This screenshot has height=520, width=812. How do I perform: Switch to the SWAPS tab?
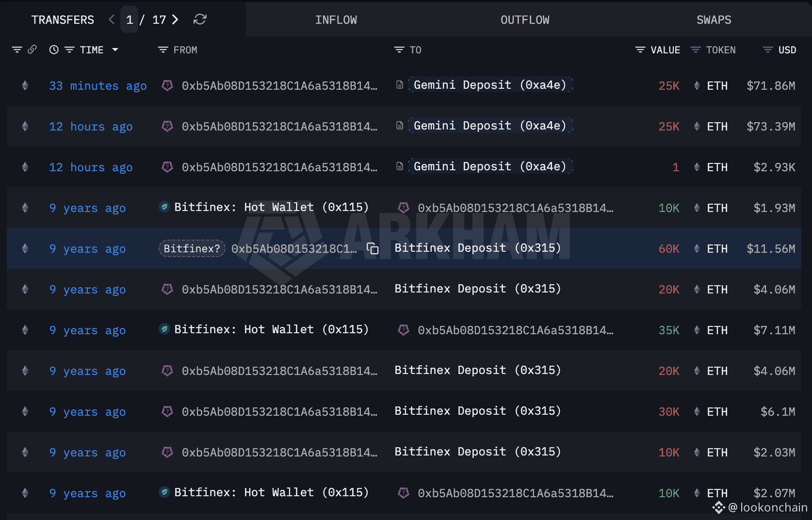pyautogui.click(x=714, y=19)
